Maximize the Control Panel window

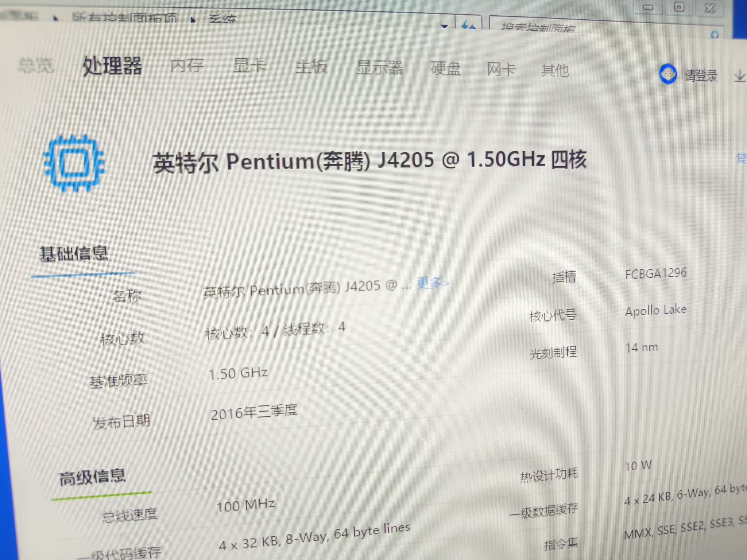coord(679,7)
